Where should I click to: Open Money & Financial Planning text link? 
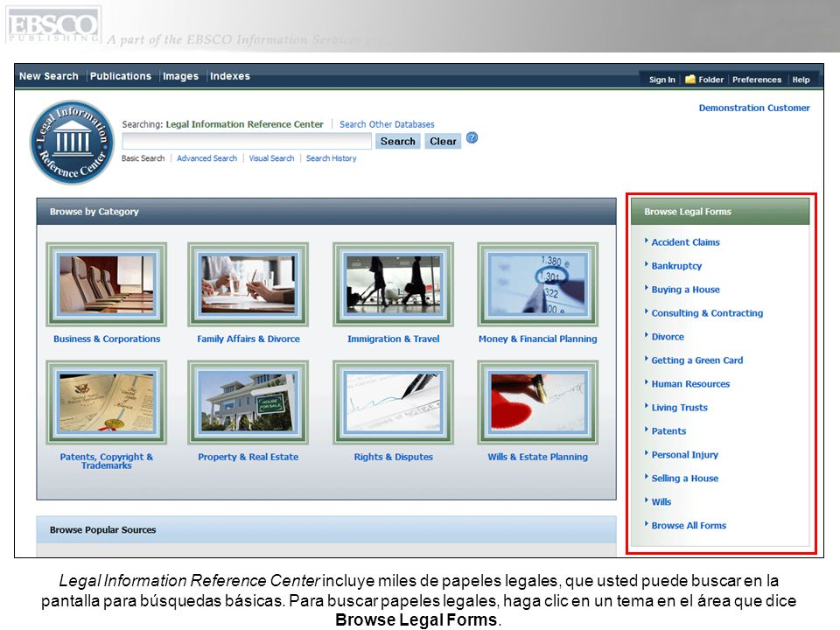(538, 339)
